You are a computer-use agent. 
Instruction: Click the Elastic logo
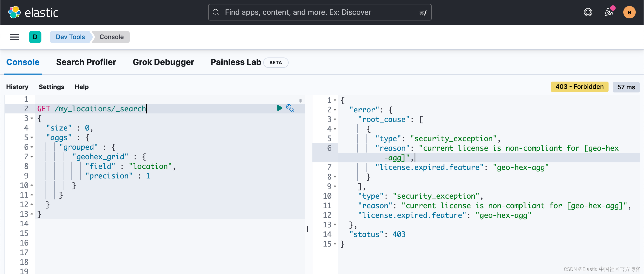[33, 12]
